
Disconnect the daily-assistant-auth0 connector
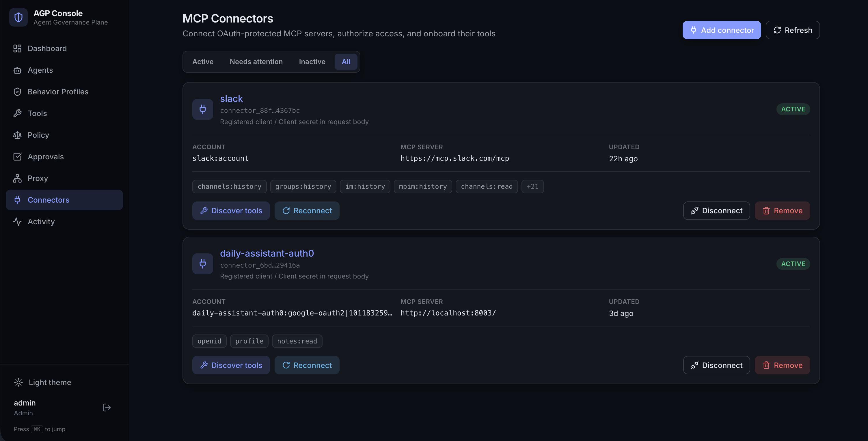coord(716,365)
